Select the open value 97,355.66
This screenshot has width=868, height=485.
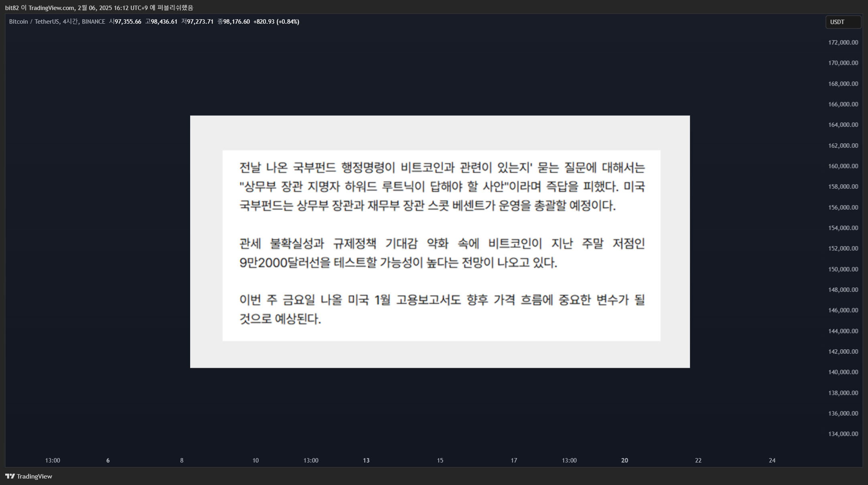(128, 22)
